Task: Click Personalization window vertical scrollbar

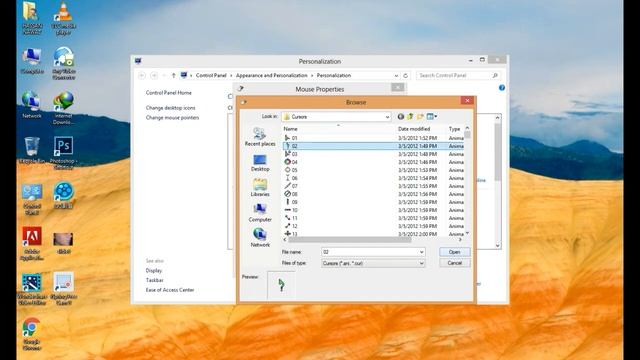Action: pos(498,152)
